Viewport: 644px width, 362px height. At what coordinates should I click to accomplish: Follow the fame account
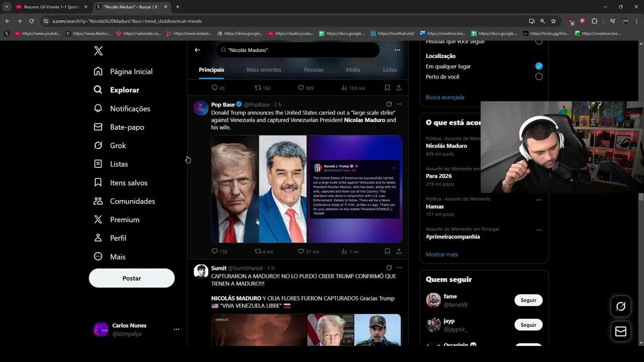[528, 300]
